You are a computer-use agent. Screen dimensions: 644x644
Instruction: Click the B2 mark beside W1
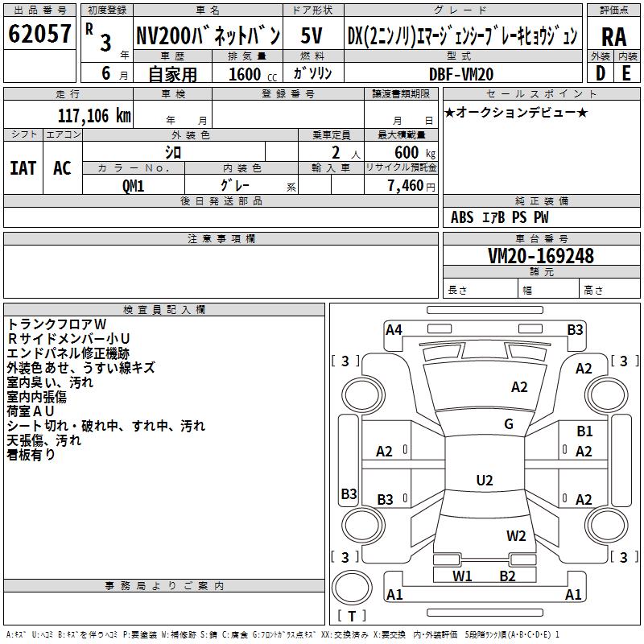coord(508,576)
